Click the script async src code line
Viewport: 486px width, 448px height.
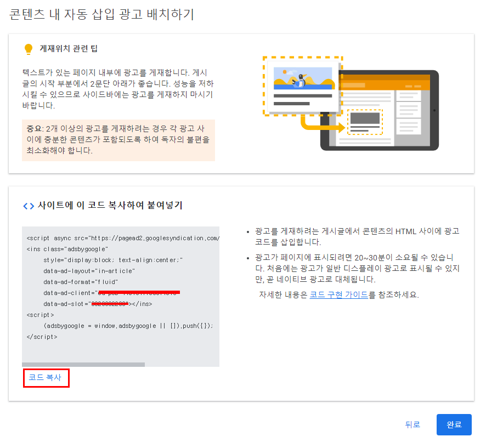123,238
